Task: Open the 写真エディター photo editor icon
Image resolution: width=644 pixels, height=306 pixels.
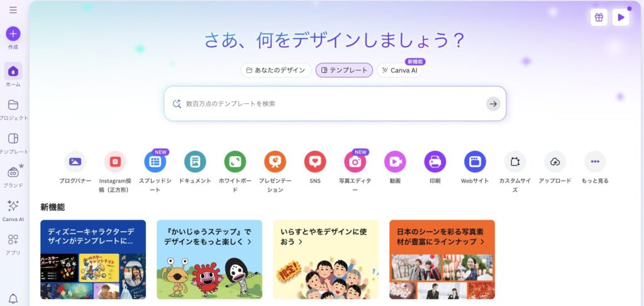Action: pyautogui.click(x=355, y=162)
